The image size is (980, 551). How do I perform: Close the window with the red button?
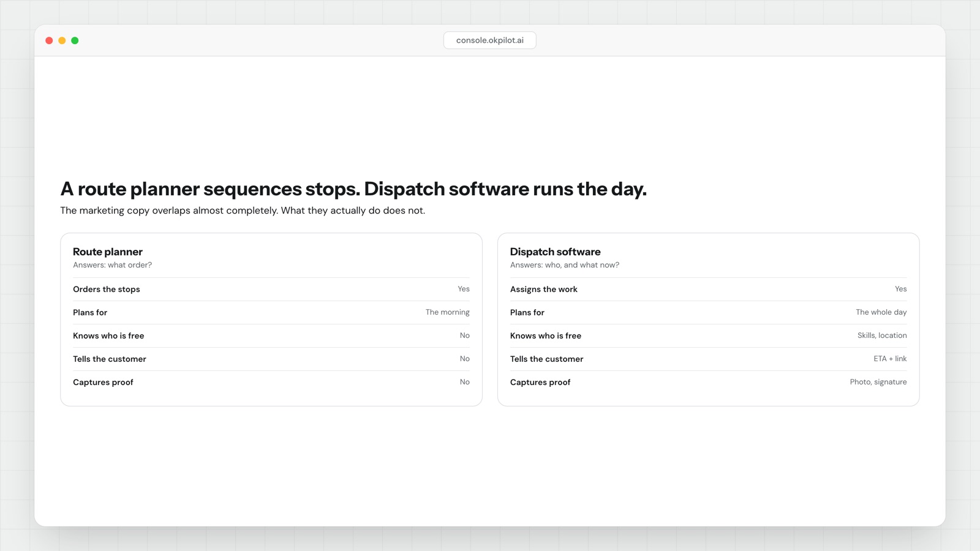point(49,40)
